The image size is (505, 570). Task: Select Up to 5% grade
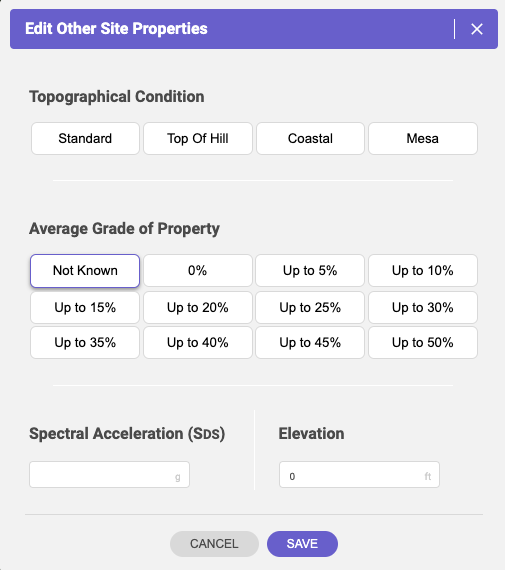click(x=310, y=270)
